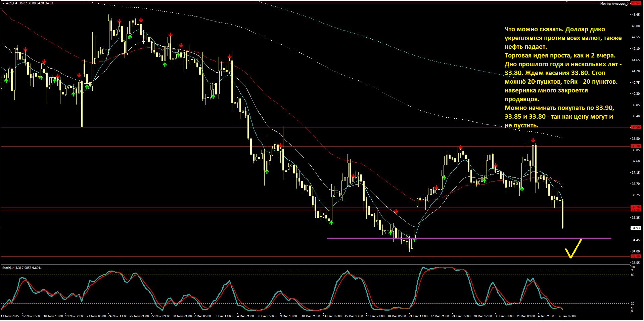Image resolution: width=644 pixels, height=321 pixels.
Task: Click the 20 level on stochastic scale
Action: point(633,304)
